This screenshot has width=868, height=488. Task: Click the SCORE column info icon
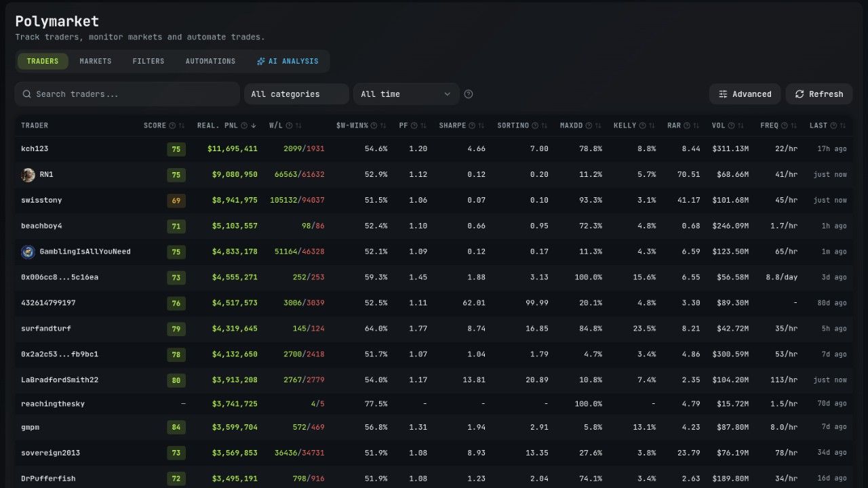(172, 125)
